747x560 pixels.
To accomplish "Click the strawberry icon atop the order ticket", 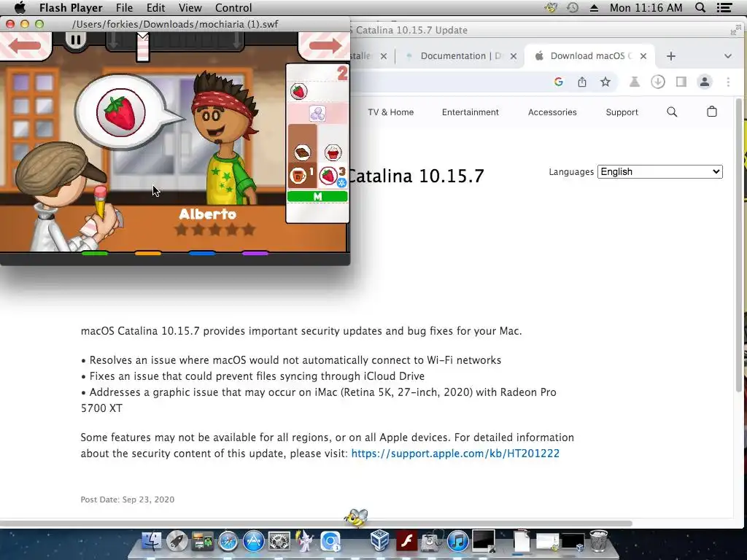I will (298, 91).
